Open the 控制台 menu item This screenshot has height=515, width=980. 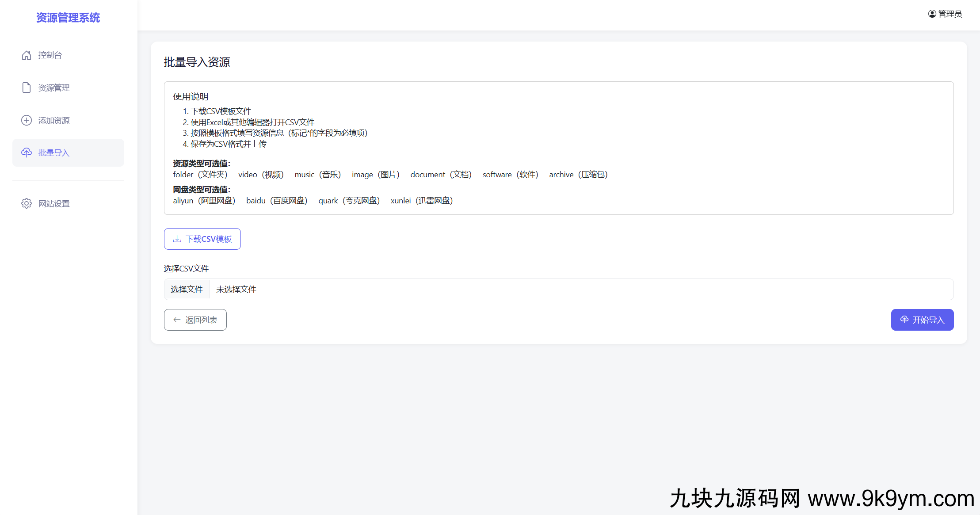50,55
